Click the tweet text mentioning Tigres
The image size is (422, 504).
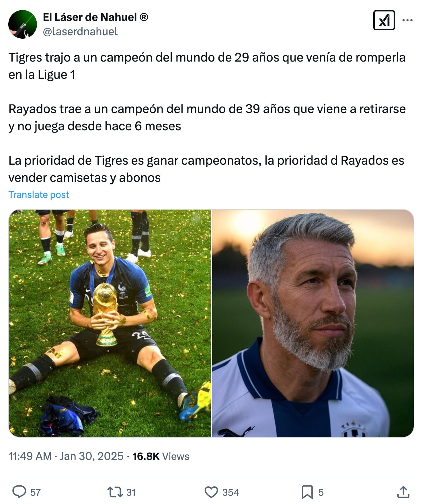pyautogui.click(x=207, y=117)
